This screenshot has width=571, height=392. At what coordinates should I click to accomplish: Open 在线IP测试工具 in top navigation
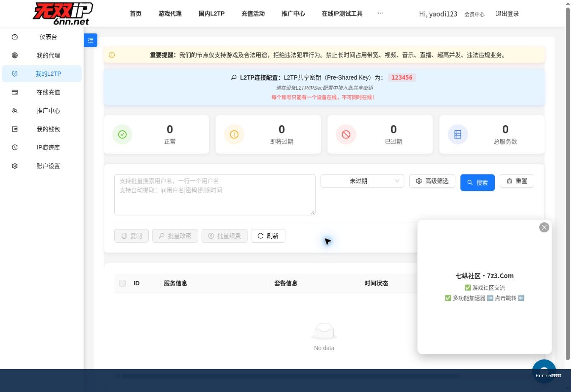(342, 14)
